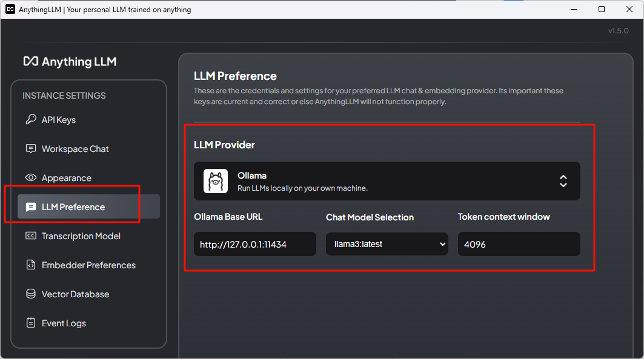The image size is (644, 359).
Task: Click the Ollama Base URL field
Action: pos(254,244)
